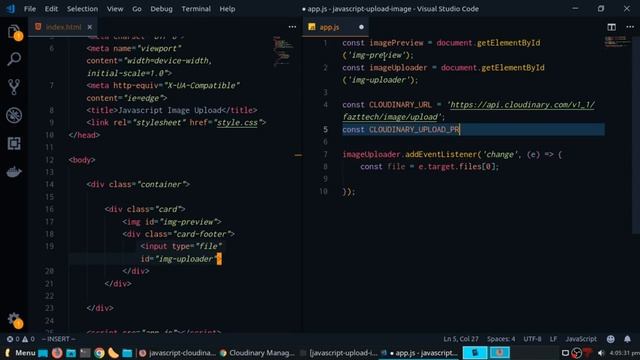The image size is (640, 360).
Task: Open the Debug view in activity bar
Action: pos(14,115)
